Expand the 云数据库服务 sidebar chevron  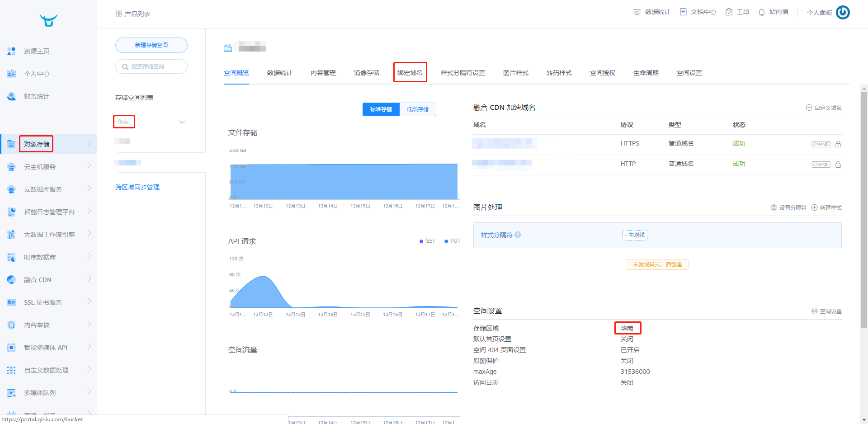(x=90, y=188)
